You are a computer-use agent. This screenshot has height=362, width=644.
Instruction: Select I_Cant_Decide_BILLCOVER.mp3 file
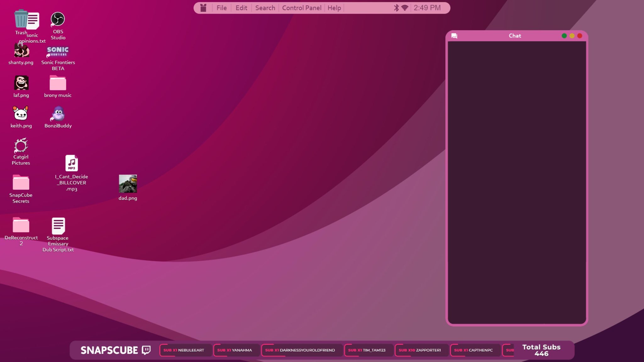(x=71, y=163)
